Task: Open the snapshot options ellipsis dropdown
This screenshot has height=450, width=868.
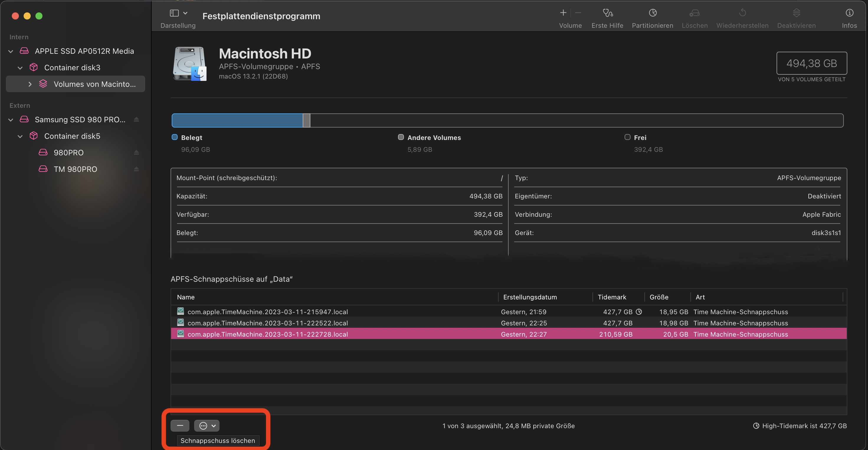Action: tap(207, 425)
